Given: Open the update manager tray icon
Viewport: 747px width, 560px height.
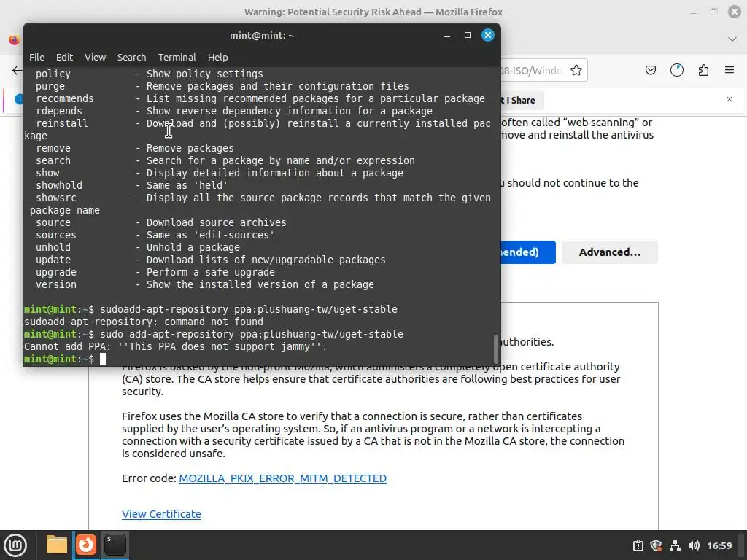Looking at the screenshot, I should pos(638,545).
